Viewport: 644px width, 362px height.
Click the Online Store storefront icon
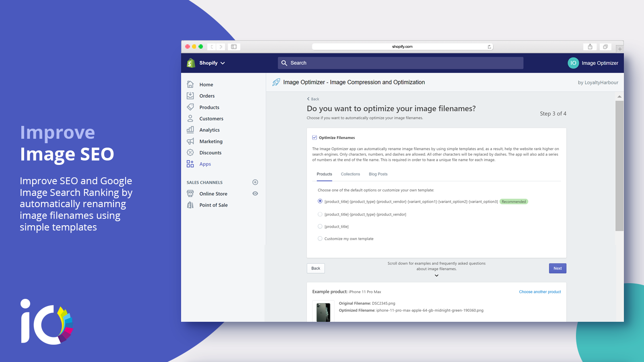click(190, 193)
